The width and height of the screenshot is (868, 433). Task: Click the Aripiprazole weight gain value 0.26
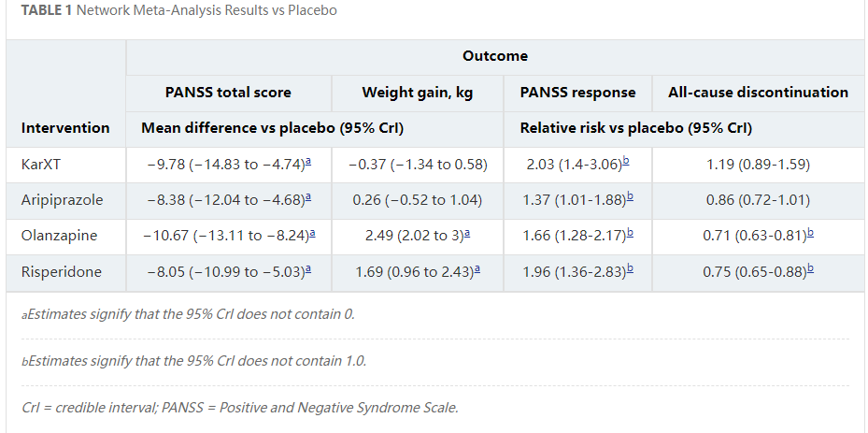417,200
